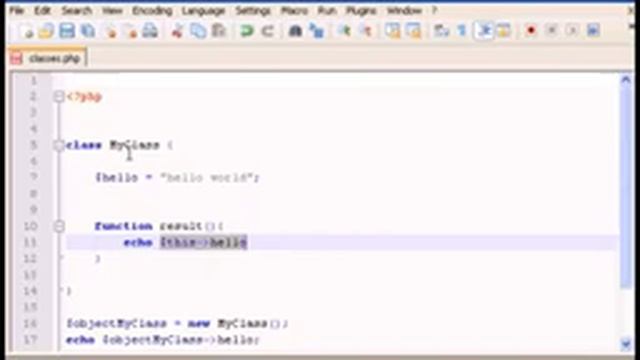Click the "class" keyword on line 5

[84, 145]
